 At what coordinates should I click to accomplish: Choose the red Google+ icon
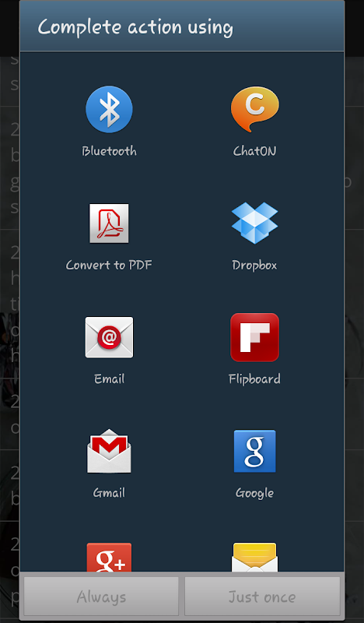pos(109,558)
